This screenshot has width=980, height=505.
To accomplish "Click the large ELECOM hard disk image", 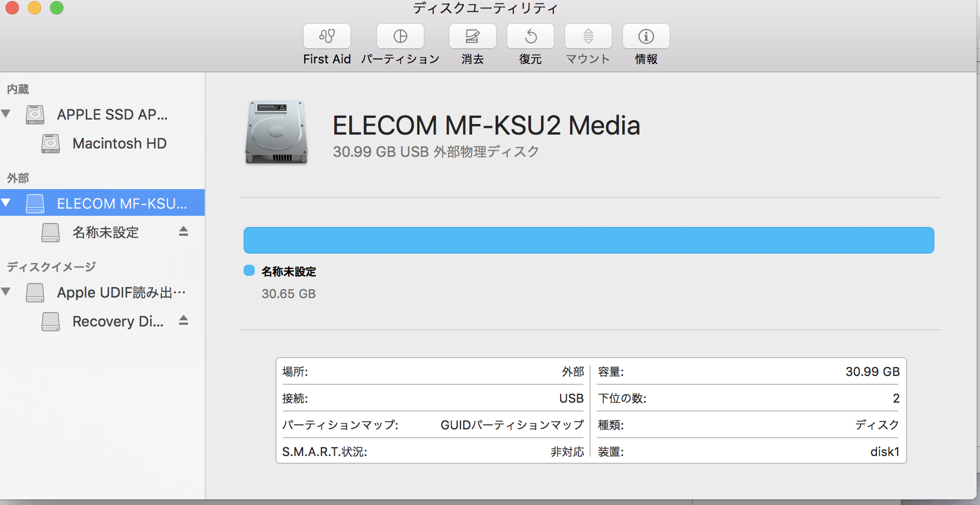I will point(276,132).
